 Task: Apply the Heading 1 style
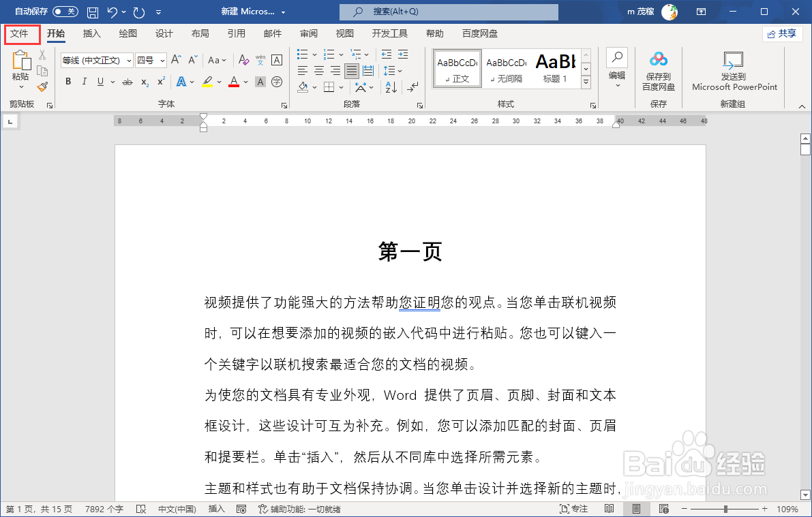click(556, 69)
